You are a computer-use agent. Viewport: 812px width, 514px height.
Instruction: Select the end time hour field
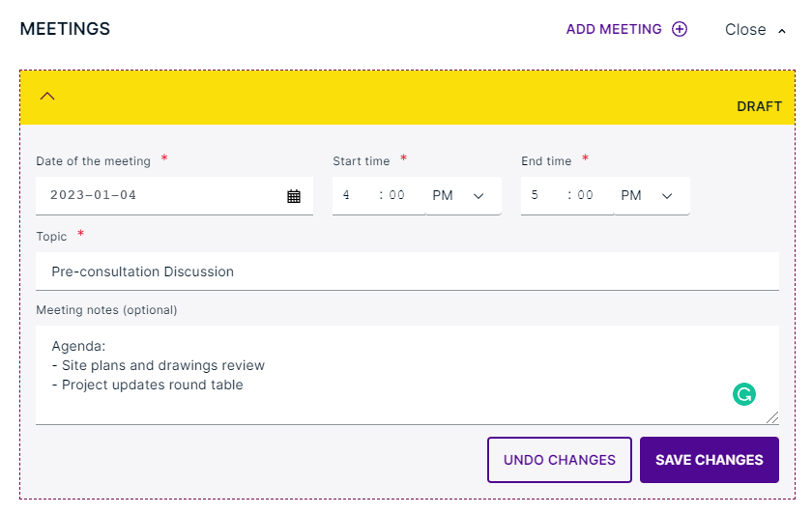point(536,195)
